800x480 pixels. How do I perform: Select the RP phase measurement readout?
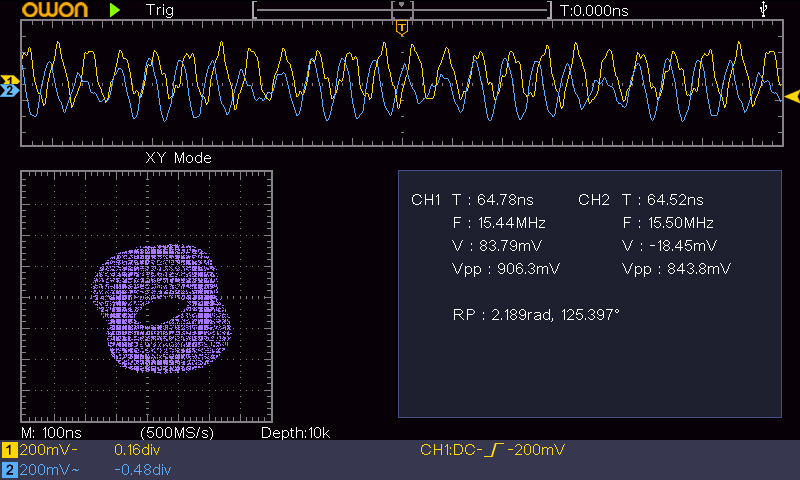point(536,314)
